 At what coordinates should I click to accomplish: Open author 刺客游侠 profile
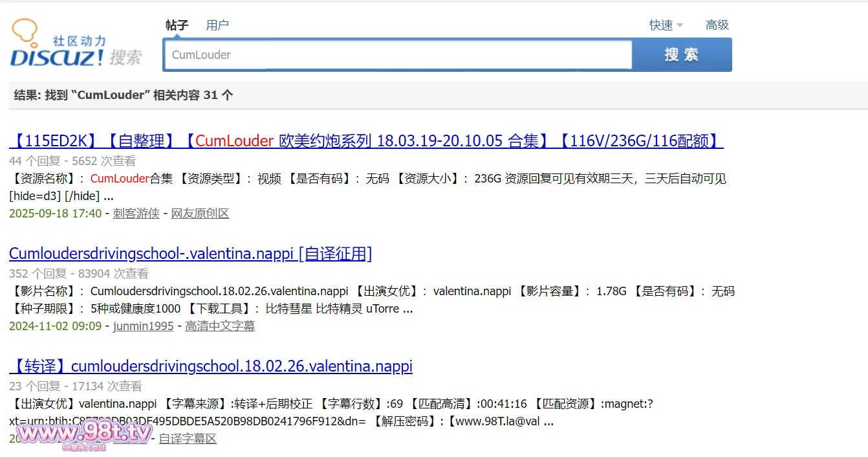(136, 214)
